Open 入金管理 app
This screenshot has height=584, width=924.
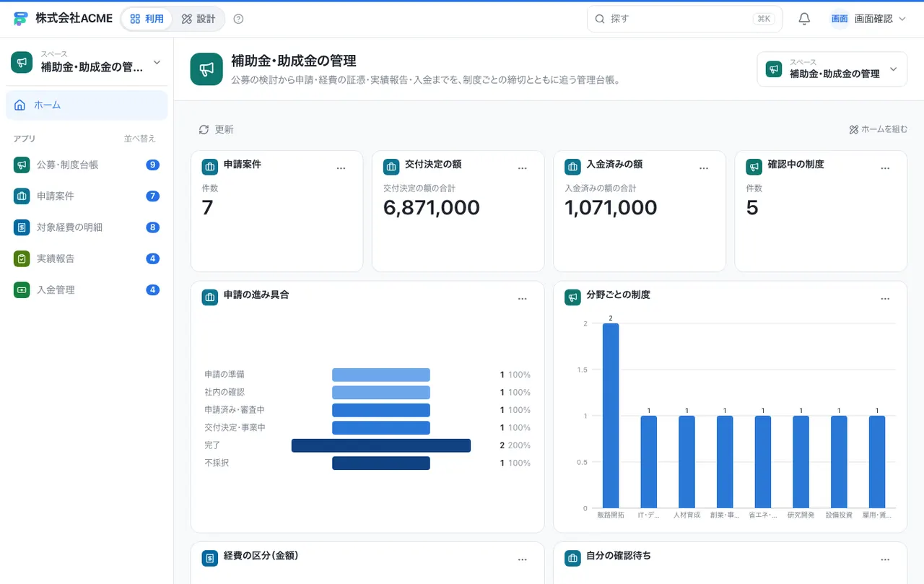click(87, 289)
